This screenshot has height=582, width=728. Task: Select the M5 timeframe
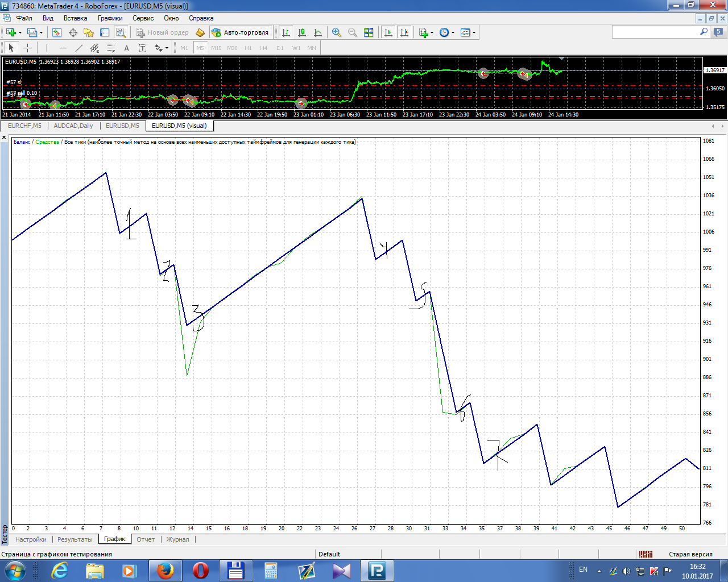point(200,48)
